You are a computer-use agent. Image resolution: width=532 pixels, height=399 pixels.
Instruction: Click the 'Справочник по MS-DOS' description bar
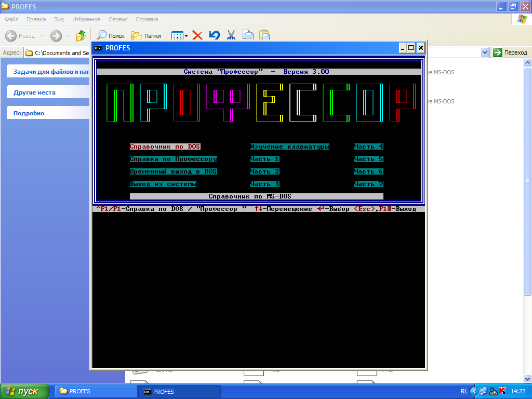tap(257, 196)
